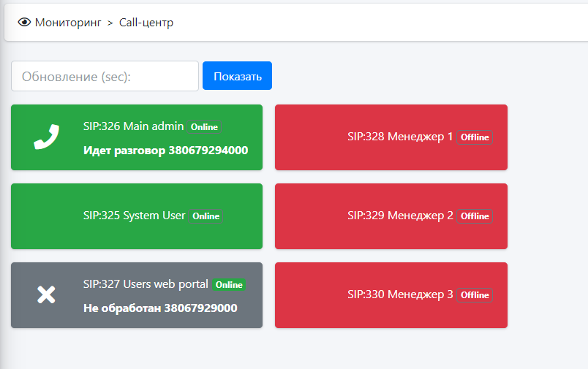Select the SIP:325 System User label
This screenshot has height=369, width=588.
[134, 216]
